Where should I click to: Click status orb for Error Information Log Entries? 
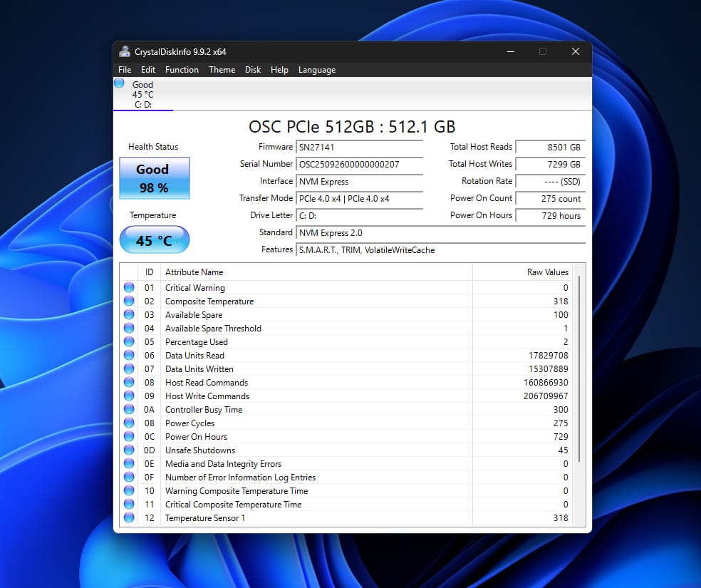pyautogui.click(x=129, y=477)
